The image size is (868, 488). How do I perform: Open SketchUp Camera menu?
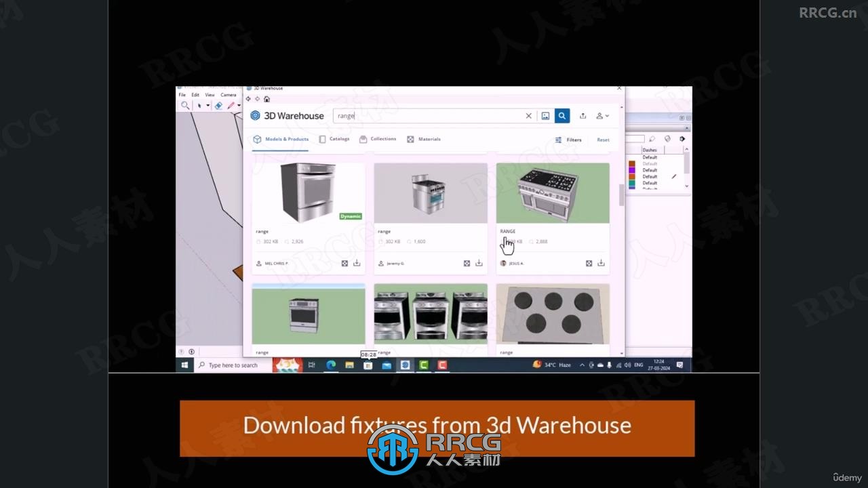pos(229,95)
